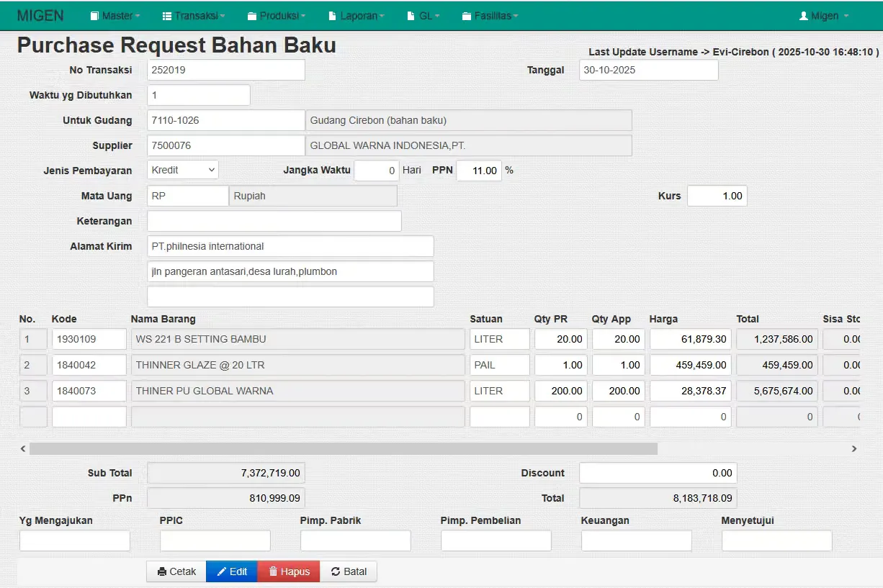Open the Master menu
The image size is (883, 588).
tap(115, 16)
